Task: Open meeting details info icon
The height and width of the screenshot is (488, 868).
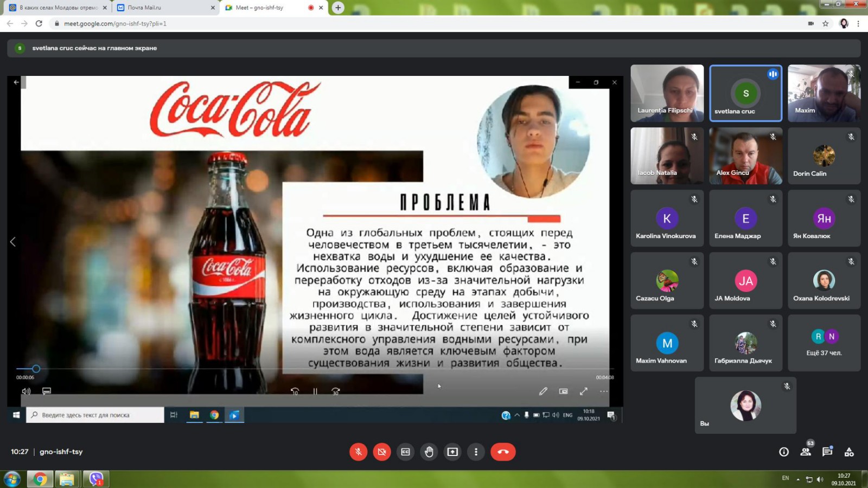Action: 784,452
